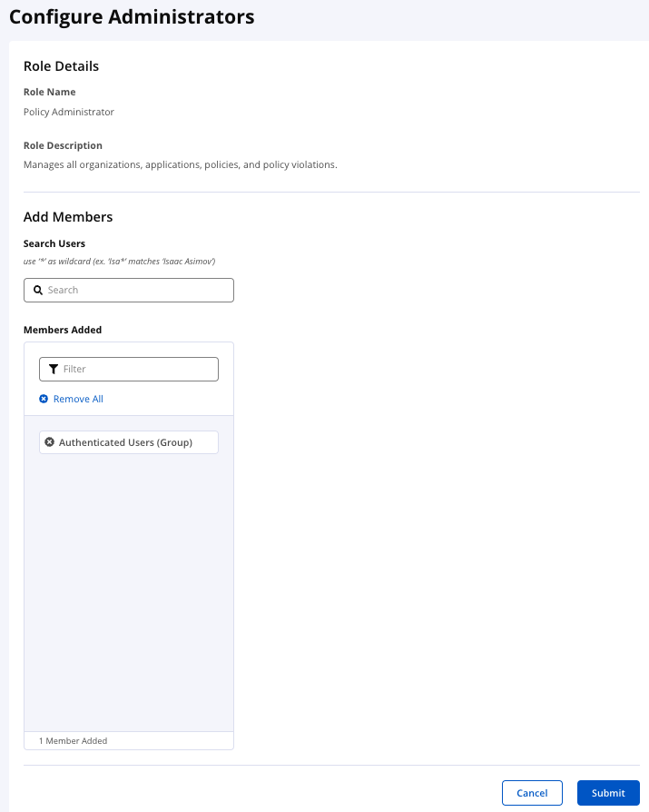Click the Policy Administrator role name text

69,112
